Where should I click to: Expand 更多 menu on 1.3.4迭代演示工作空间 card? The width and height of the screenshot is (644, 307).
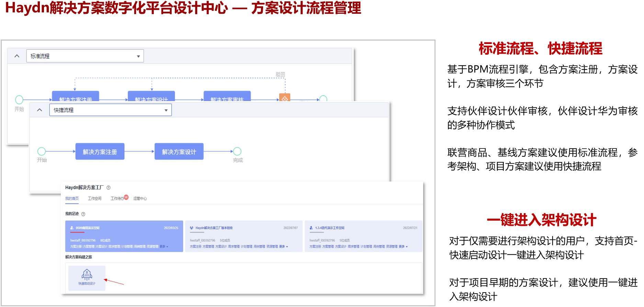[403, 246]
